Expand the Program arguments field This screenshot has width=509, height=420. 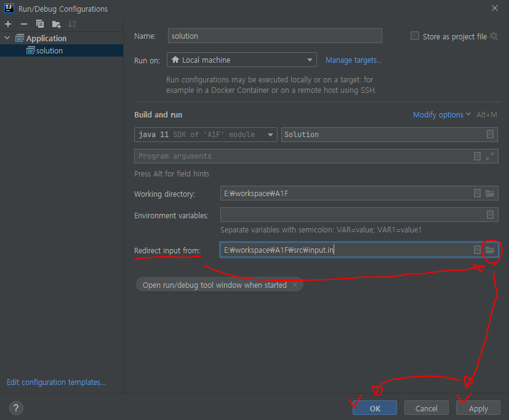[490, 156]
